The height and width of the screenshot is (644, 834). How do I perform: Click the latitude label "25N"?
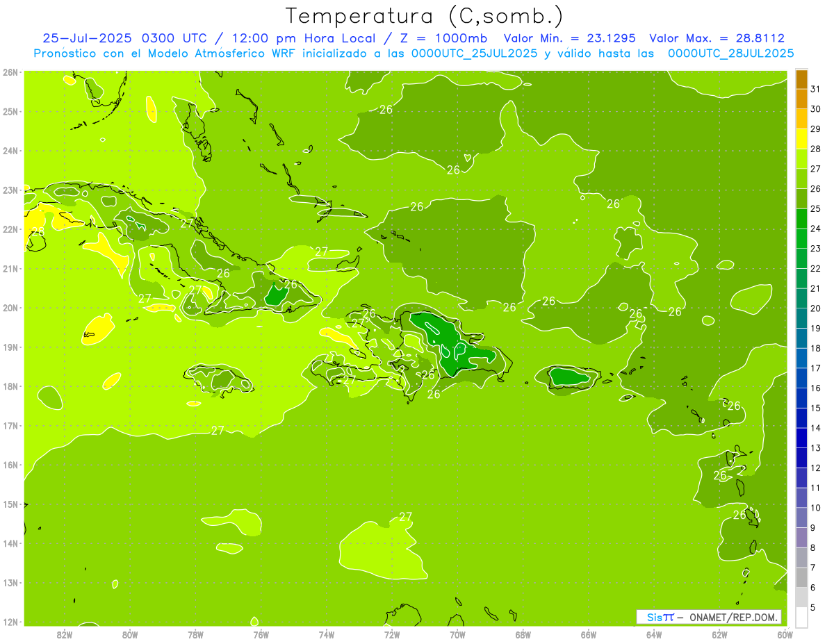point(10,111)
